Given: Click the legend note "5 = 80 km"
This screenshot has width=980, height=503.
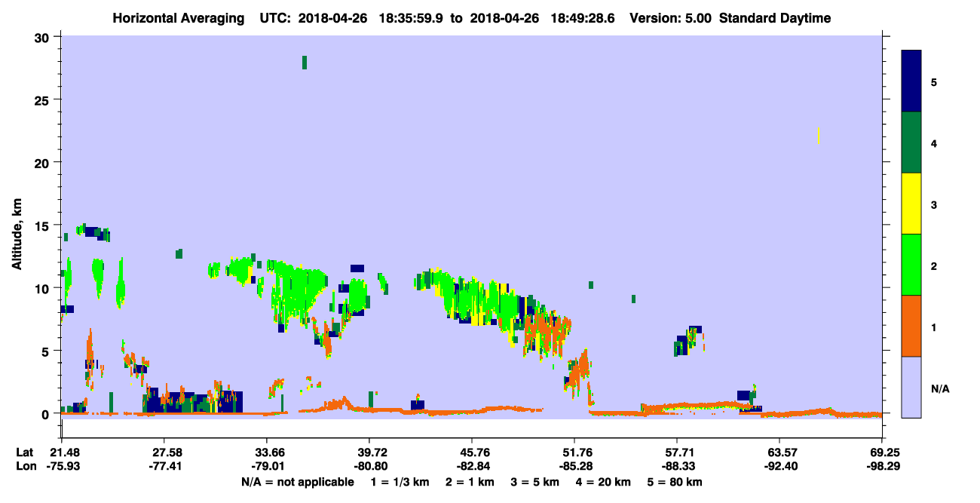Looking at the screenshot, I should point(676,482).
